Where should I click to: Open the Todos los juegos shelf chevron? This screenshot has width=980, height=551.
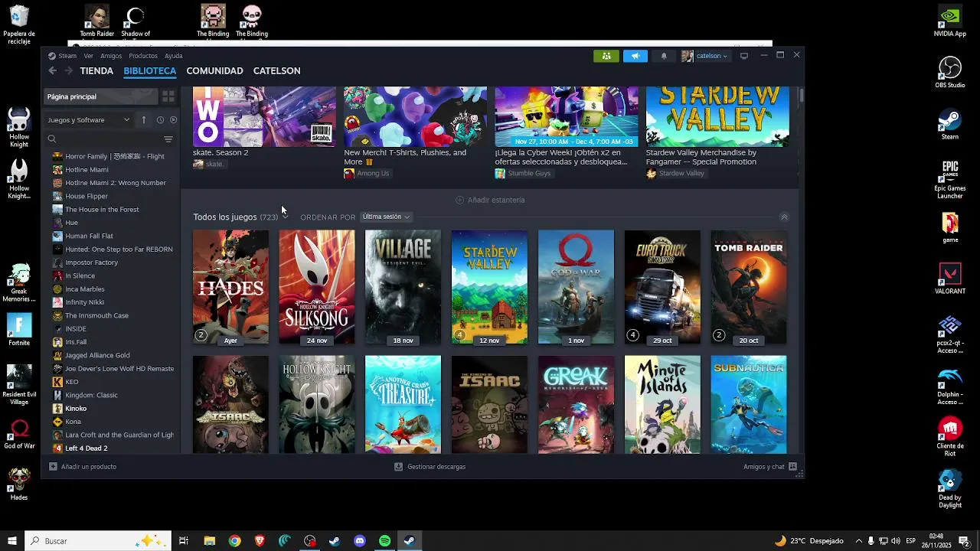pyautogui.click(x=285, y=217)
